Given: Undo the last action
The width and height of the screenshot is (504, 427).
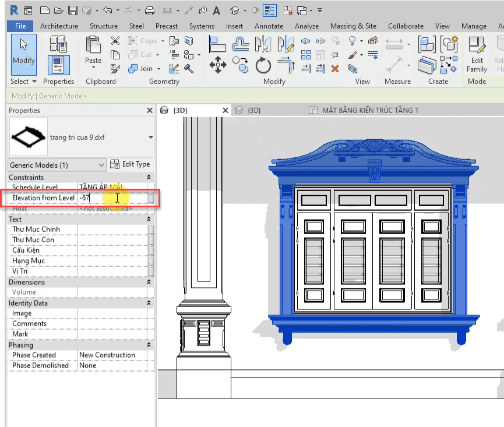Looking at the screenshot, I should point(107,10).
